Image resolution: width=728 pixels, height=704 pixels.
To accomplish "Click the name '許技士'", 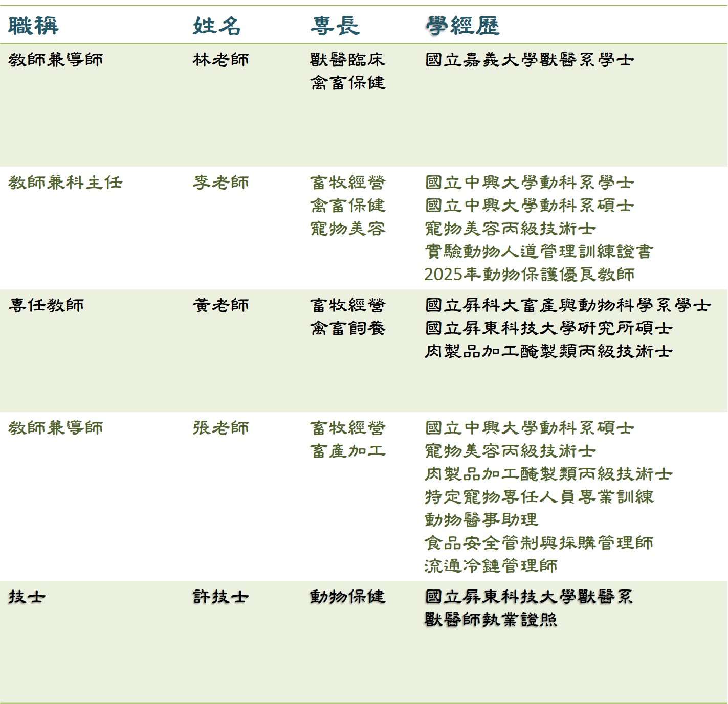I will [221, 597].
